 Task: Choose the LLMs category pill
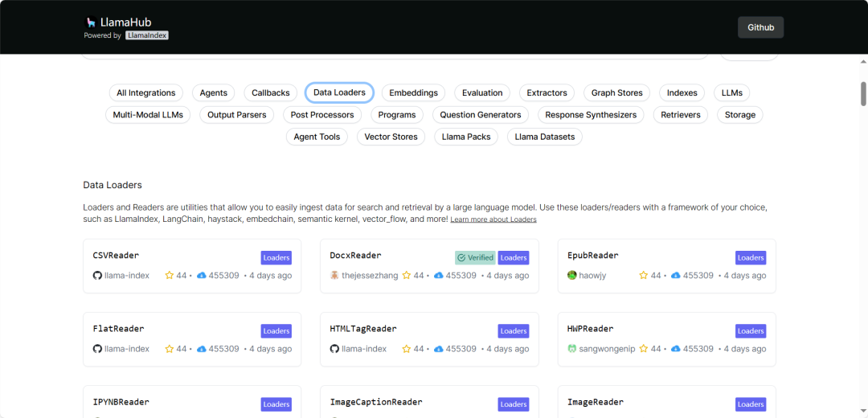(x=732, y=92)
